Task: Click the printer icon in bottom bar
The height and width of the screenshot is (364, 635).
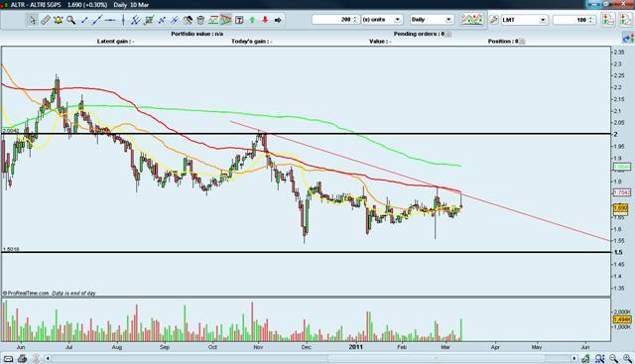Action: click(22, 358)
